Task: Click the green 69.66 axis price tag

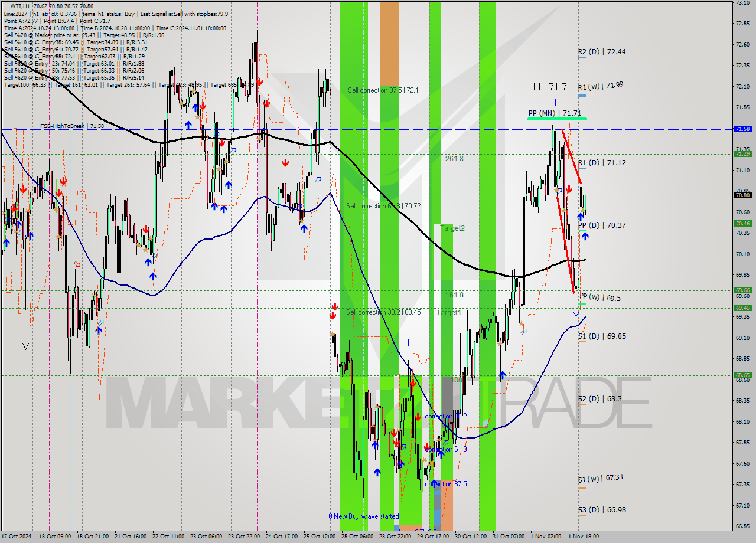Action: [742, 290]
